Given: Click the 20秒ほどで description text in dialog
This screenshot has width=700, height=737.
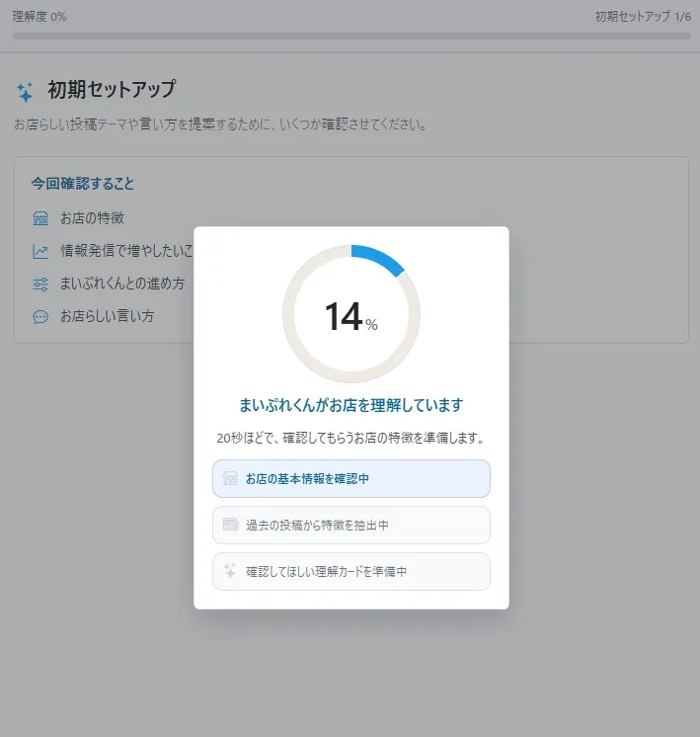Looking at the screenshot, I should click(x=350, y=438).
